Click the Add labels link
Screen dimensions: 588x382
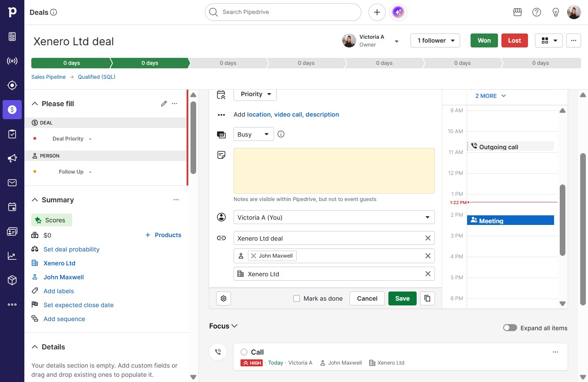(x=59, y=291)
